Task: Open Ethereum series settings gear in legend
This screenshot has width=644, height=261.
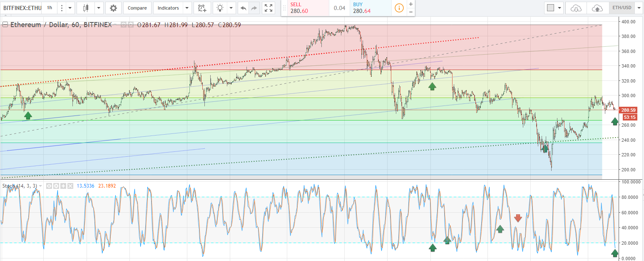Action: pos(130,25)
